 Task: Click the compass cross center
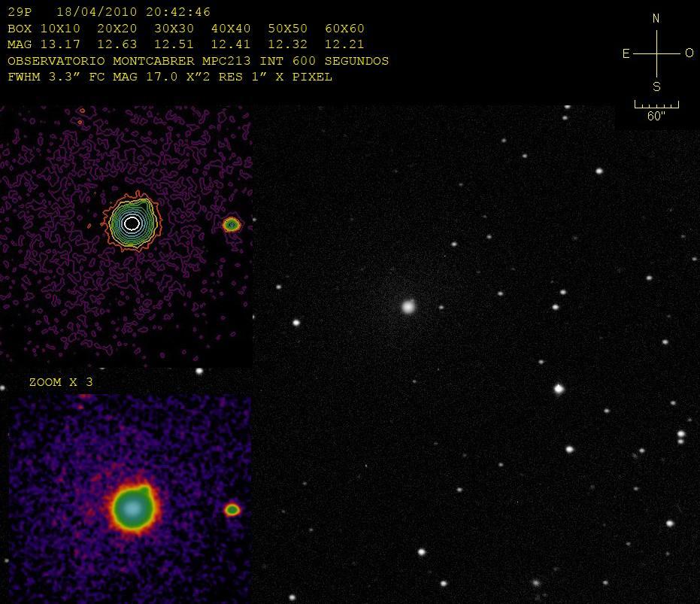pos(656,53)
